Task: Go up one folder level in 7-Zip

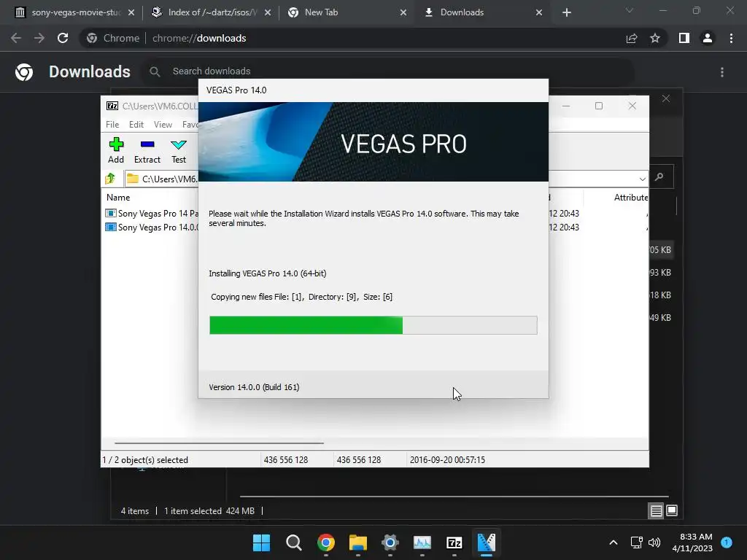Action: point(110,179)
